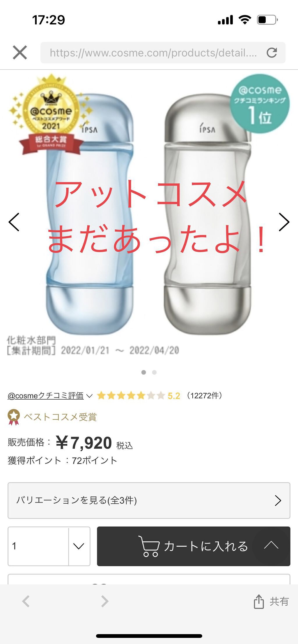This screenshot has height=644, width=298.
Task: Tap the star rating 5.2
Action: pos(139,396)
